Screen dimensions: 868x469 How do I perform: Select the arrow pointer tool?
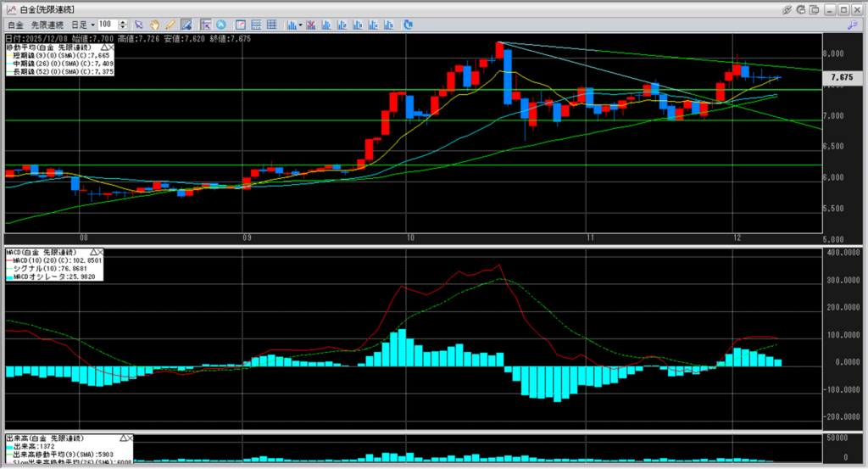pos(139,25)
